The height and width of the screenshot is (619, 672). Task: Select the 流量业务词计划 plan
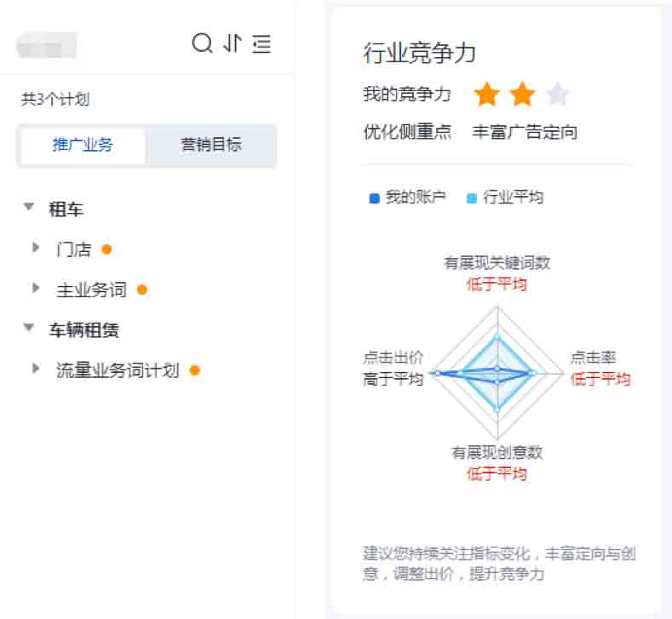point(118,370)
